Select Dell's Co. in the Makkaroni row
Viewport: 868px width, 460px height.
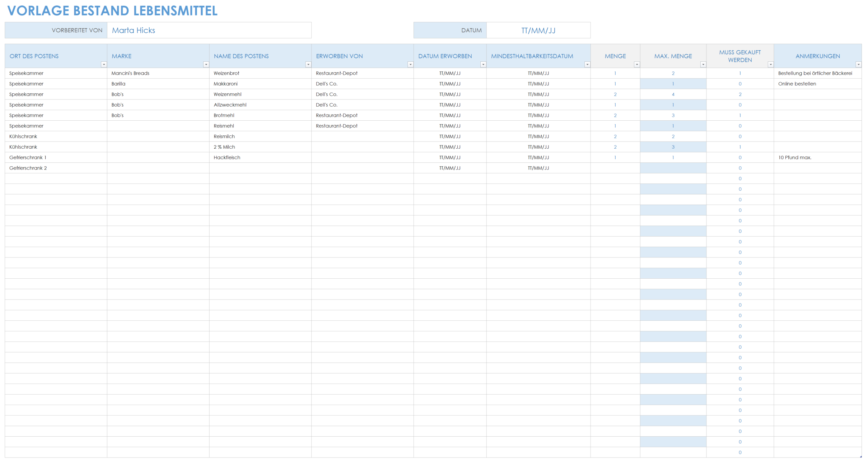[363, 84]
